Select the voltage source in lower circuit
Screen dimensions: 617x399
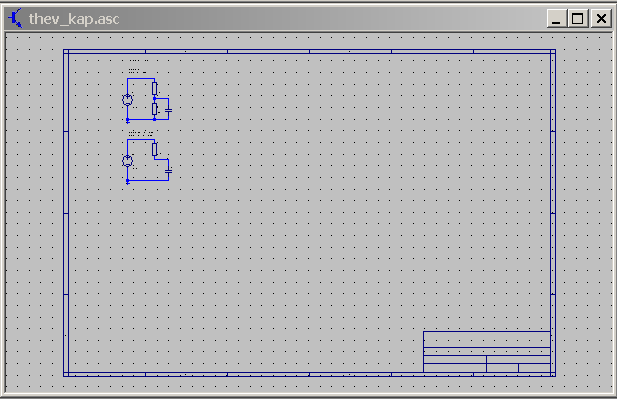(127, 161)
